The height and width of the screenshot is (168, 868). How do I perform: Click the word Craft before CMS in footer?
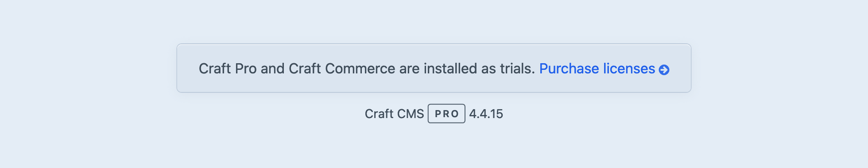pos(379,114)
